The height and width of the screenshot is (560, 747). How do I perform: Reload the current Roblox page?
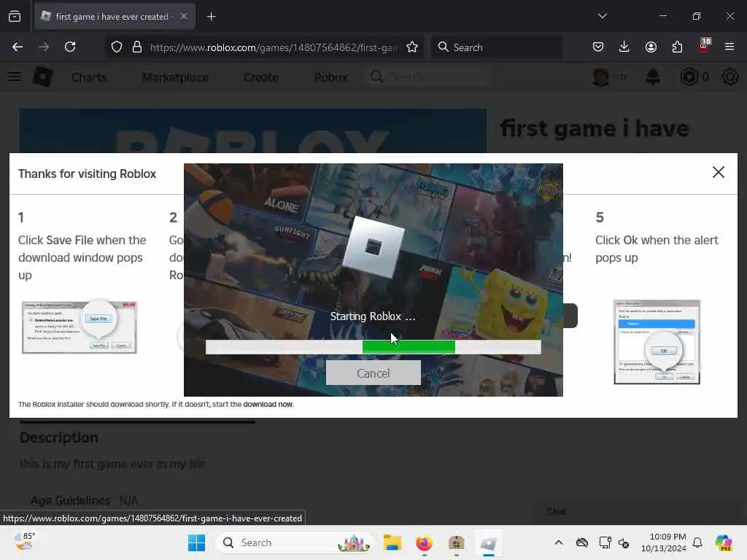tap(70, 47)
